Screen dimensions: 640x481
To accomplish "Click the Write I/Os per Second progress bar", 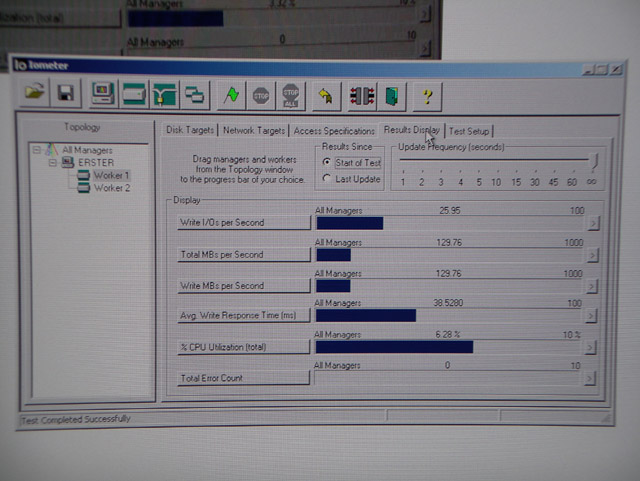I will point(451,223).
